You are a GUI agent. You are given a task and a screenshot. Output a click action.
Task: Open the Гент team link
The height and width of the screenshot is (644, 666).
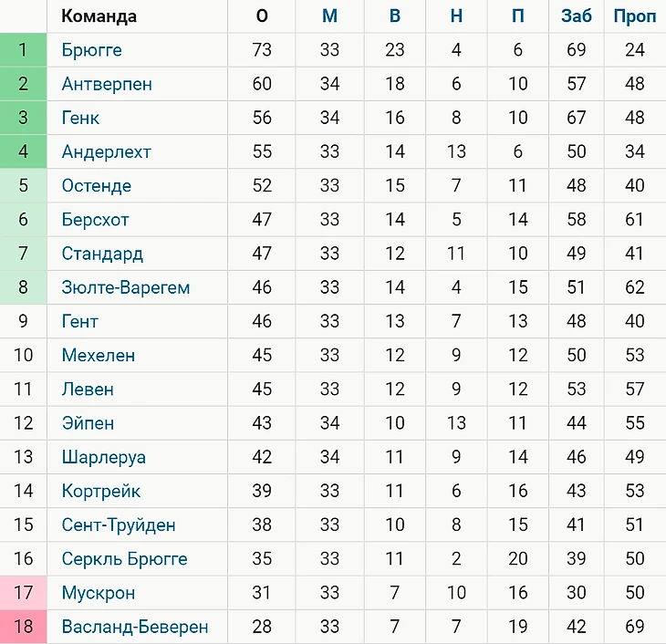79,321
